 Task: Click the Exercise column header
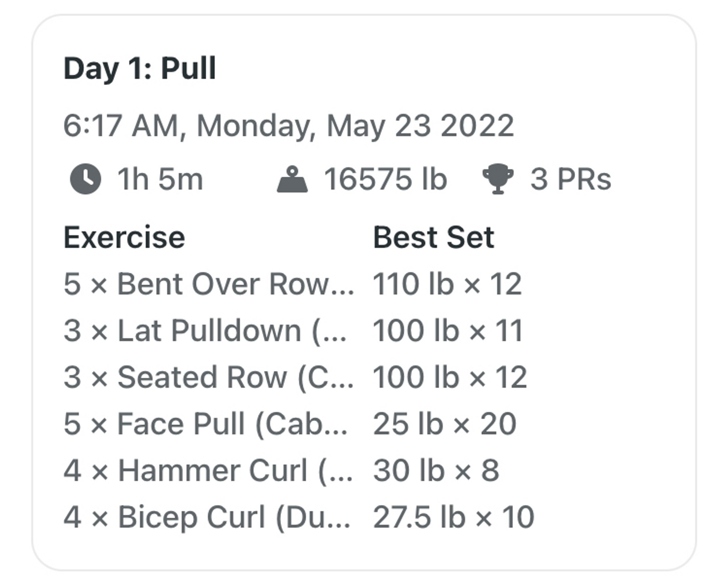[124, 237]
